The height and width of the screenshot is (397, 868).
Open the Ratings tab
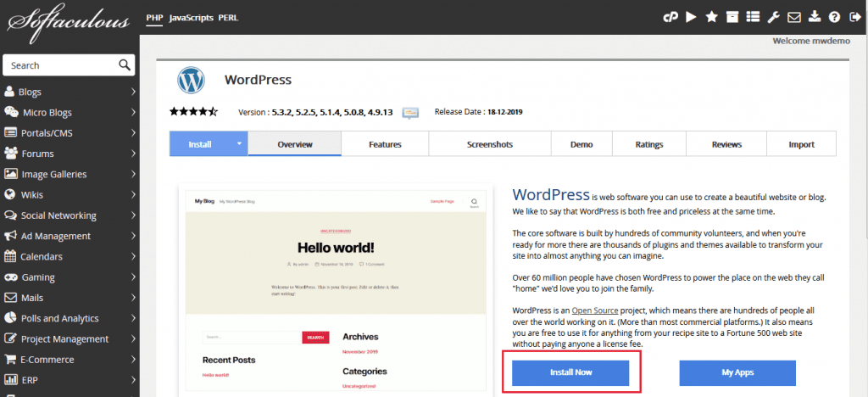(x=649, y=144)
